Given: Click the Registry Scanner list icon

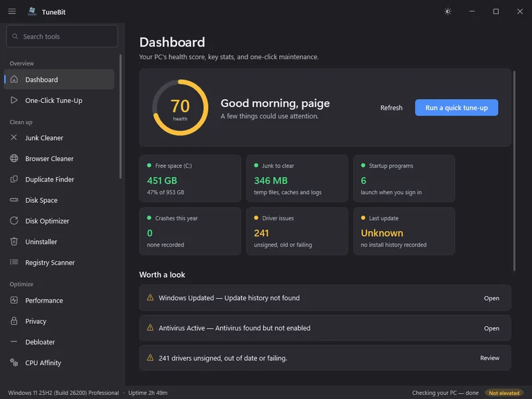Looking at the screenshot, I should point(14,262).
